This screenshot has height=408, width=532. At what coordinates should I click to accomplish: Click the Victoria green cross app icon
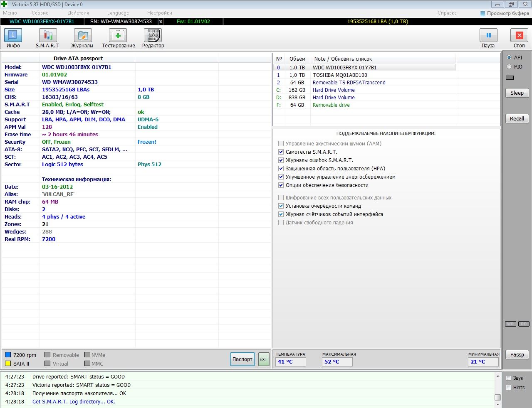click(x=5, y=5)
